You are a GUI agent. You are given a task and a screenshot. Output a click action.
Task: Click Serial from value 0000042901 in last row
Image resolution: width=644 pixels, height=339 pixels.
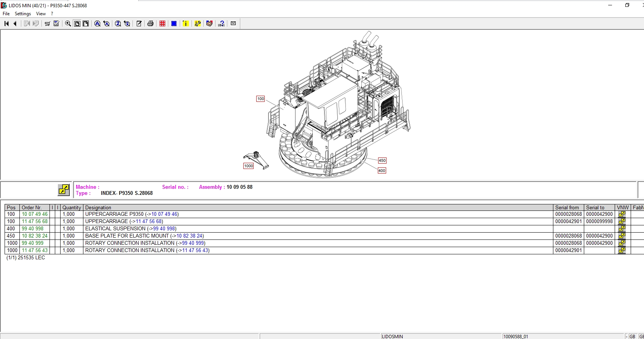(x=568, y=251)
